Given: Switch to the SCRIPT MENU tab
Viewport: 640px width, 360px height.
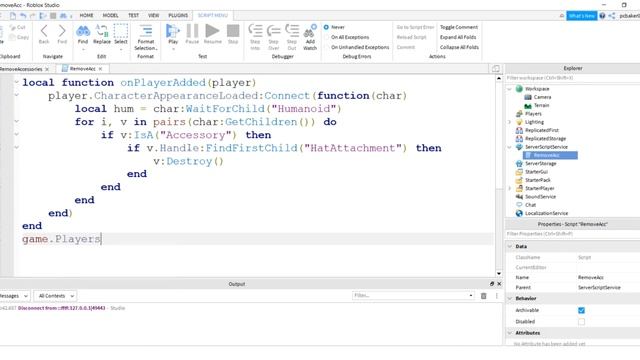Looking at the screenshot, I should click(x=212, y=16).
